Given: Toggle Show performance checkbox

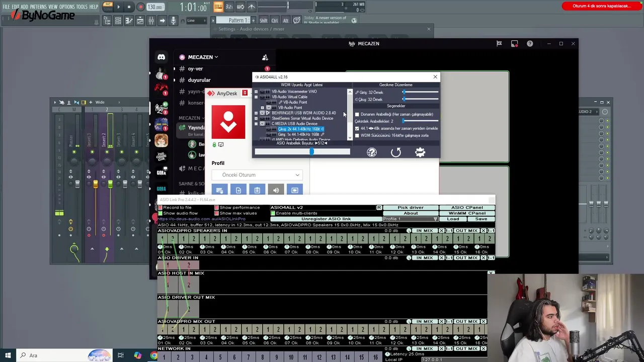Looking at the screenshot, I should (x=216, y=208).
